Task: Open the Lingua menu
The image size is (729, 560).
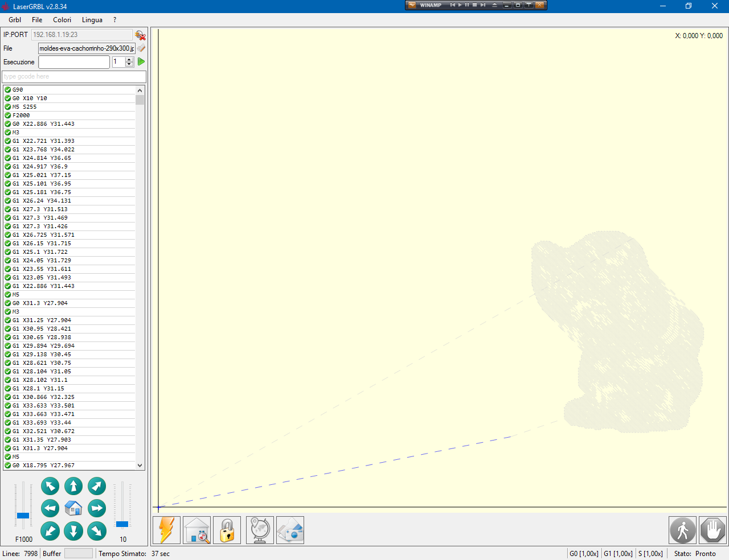Action: tap(92, 20)
